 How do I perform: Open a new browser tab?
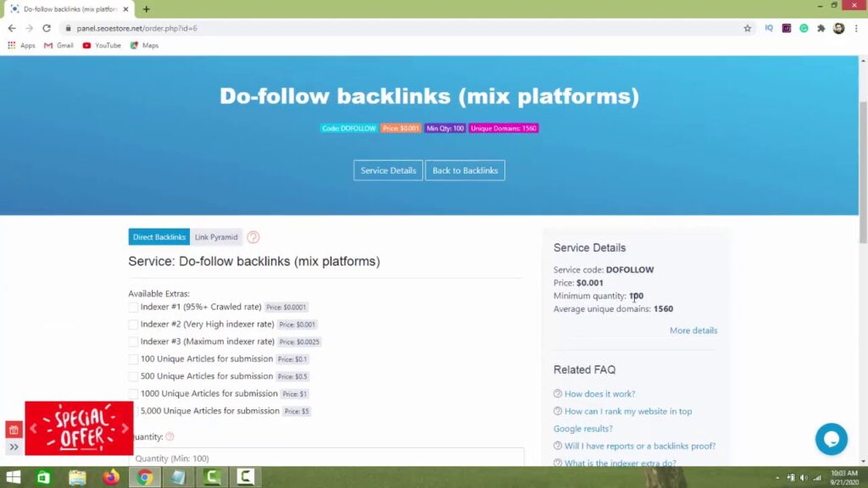(x=146, y=8)
